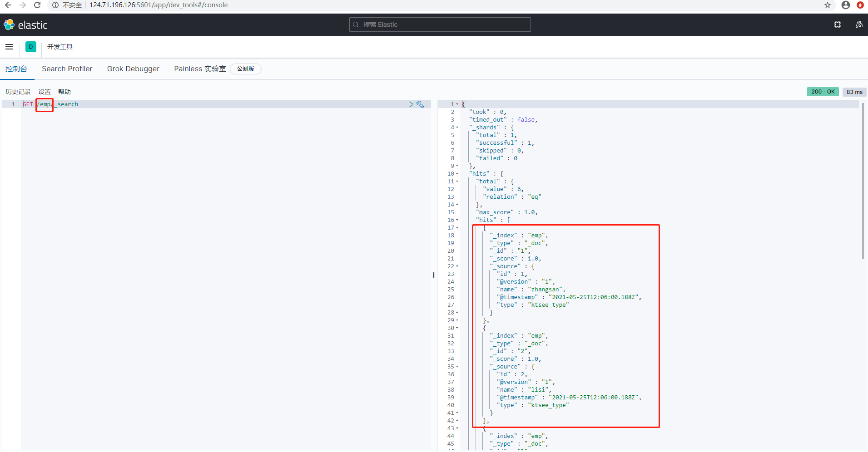Click "failed" : 0 line

(496, 158)
